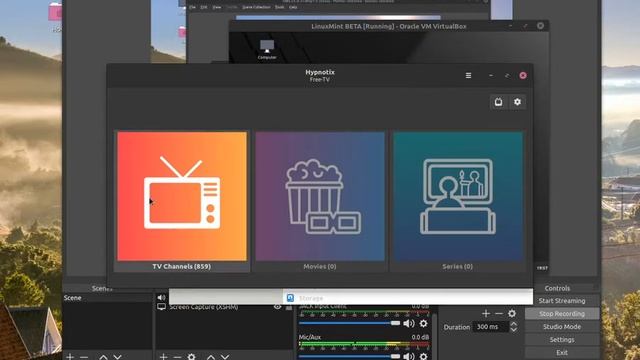This screenshot has width=640, height=360.
Task: Move the scene up with the arrow
Action: tap(103, 356)
